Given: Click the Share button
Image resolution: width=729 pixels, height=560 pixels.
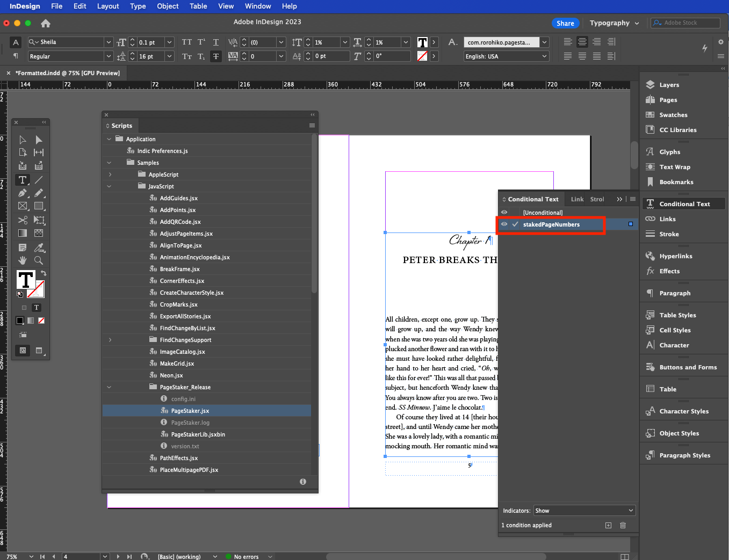Looking at the screenshot, I should (x=565, y=23).
